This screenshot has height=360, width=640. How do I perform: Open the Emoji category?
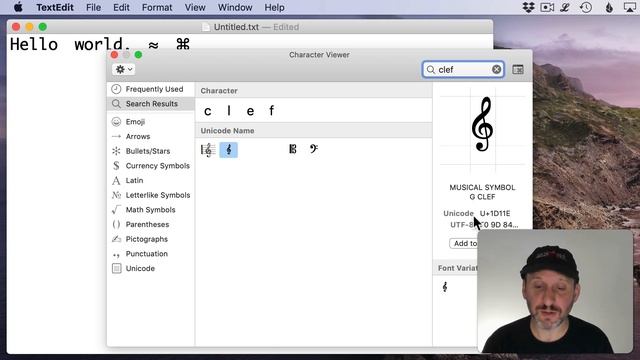pyautogui.click(x=151, y=122)
